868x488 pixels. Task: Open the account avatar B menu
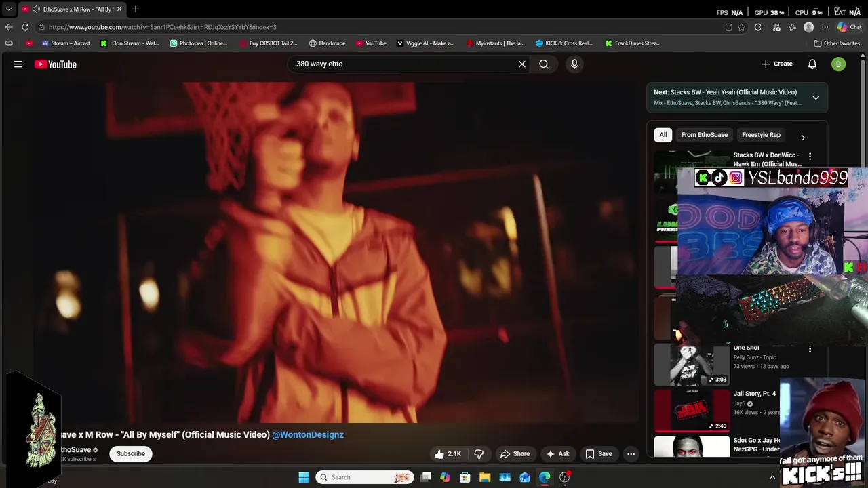tap(839, 64)
